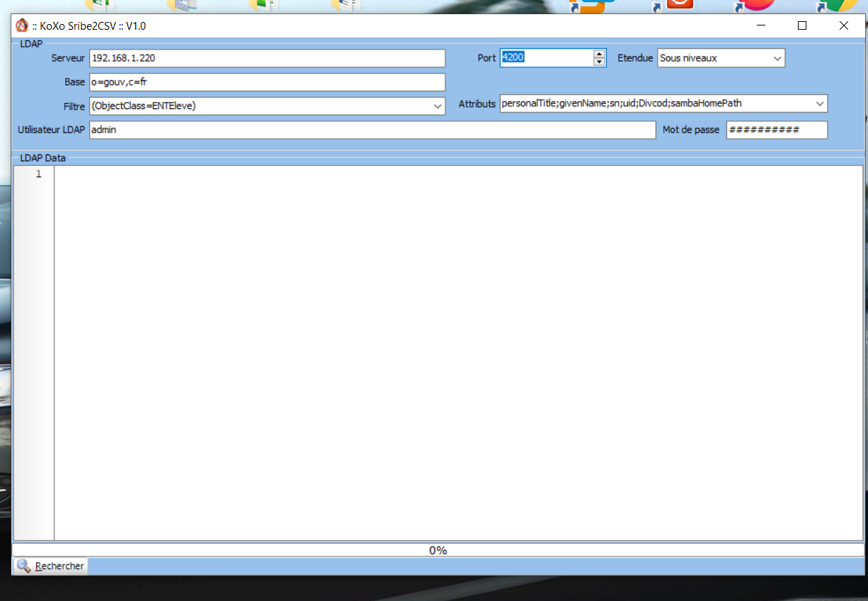Open the Filtre dropdown arrow
This screenshot has width=868, height=601.
point(438,106)
